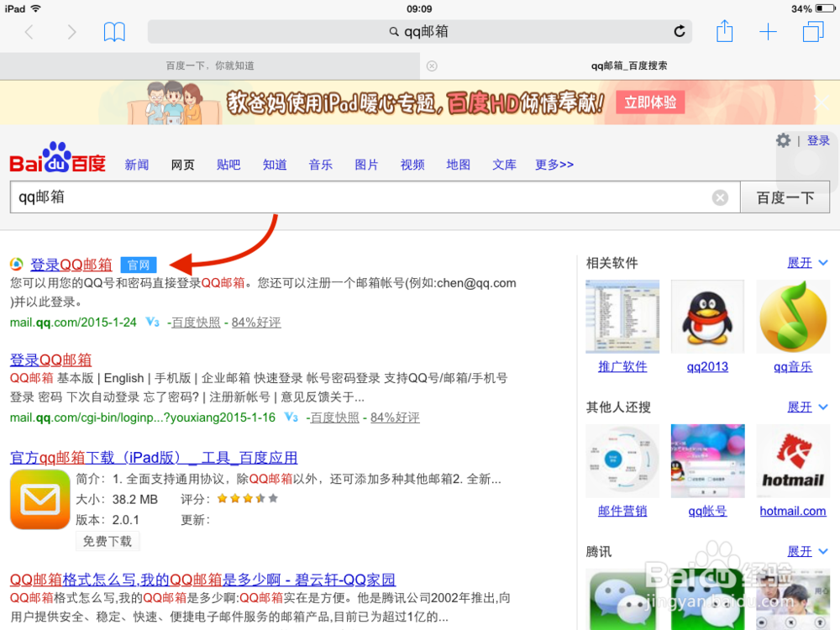Open the 音乐 category
The height and width of the screenshot is (630, 840).
tap(321, 165)
